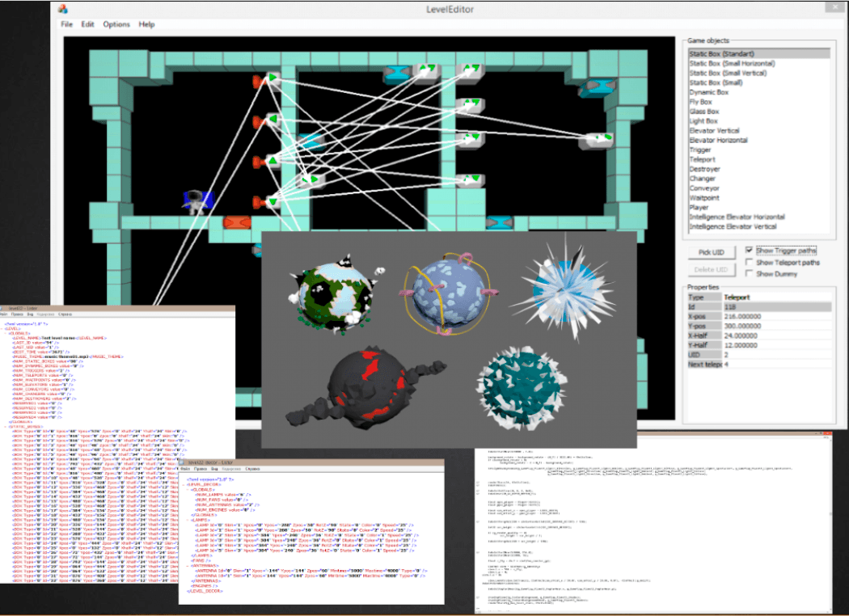
Task: Select Trigger in Game objects list
Action: pos(759,150)
